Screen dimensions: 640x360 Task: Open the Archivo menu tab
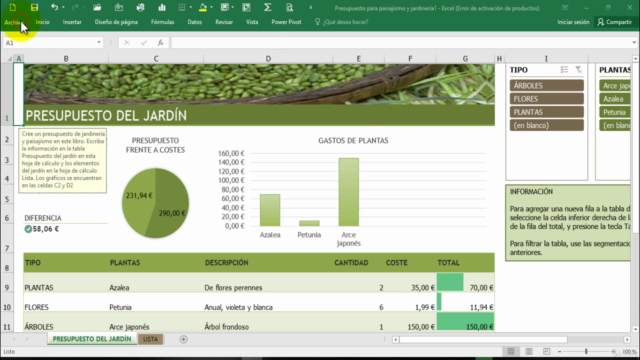[x=13, y=22]
